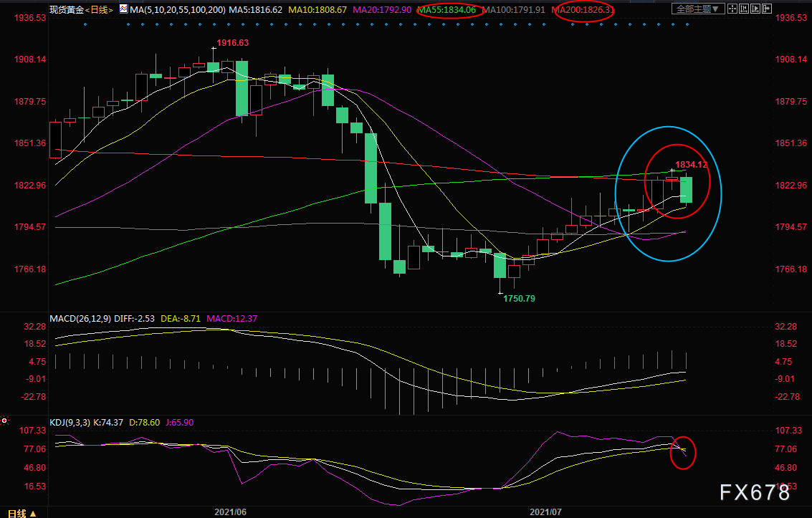812x518 pixels.
Task: Click the jump-to-start axis icon
Action: (744, 9)
